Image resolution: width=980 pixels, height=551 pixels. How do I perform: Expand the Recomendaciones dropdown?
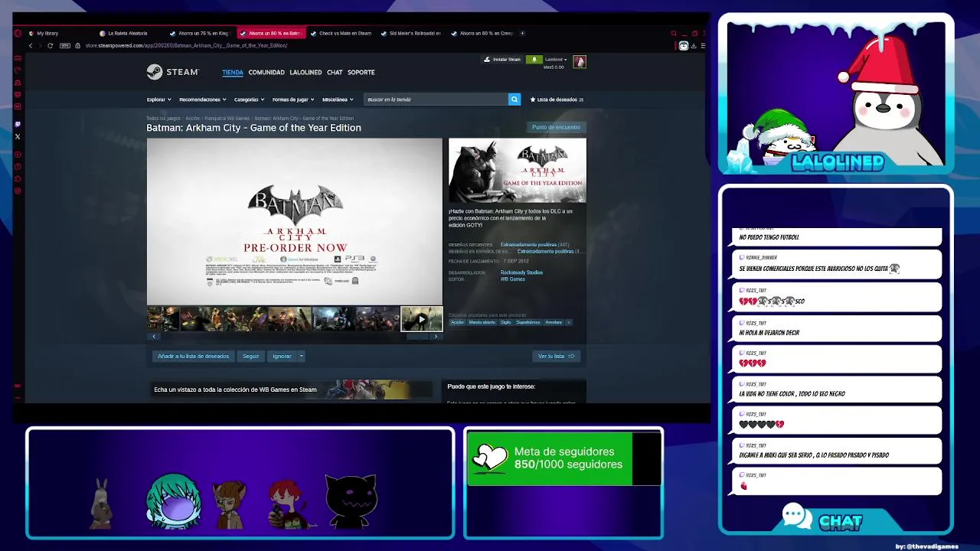pos(203,99)
